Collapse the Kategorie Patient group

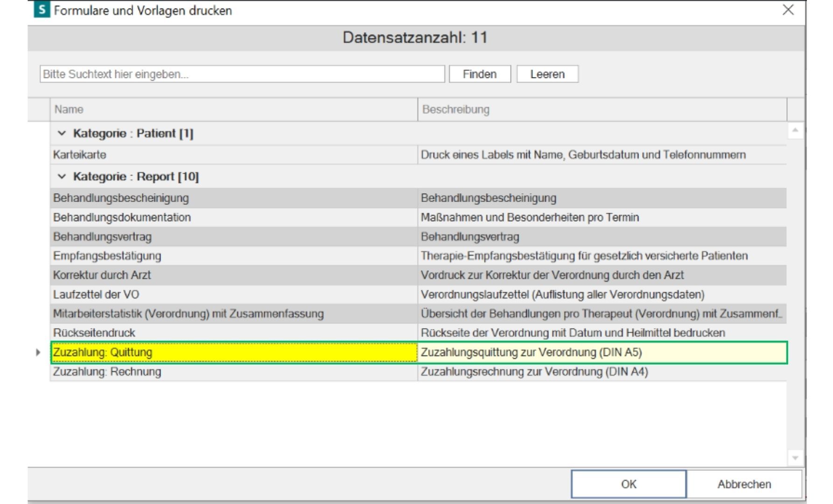click(62, 133)
